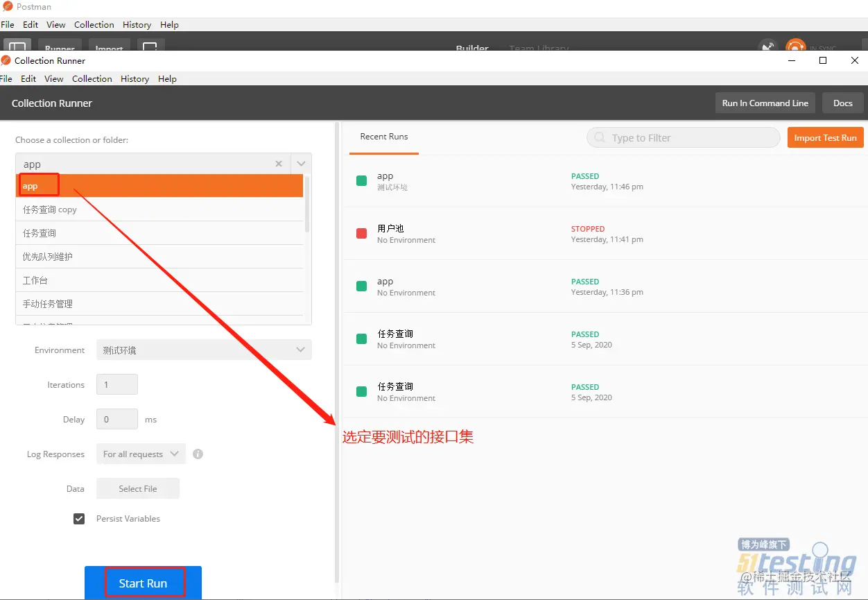Viewport: 868px width, 600px height.
Task: Choose the 手动任务管理 collection
Action: [x=159, y=304]
